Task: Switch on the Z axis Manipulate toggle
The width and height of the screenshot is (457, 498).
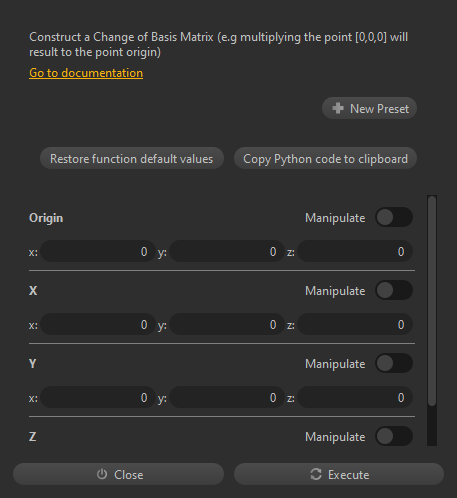Action: pos(394,436)
